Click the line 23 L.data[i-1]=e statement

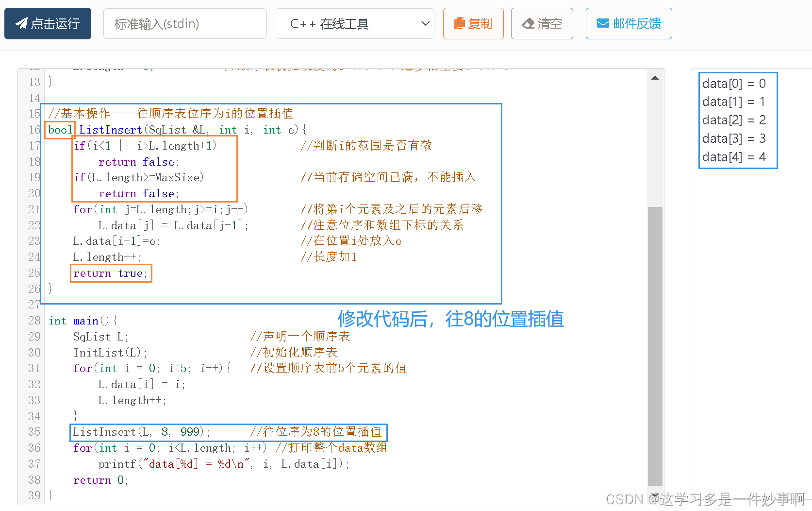click(116, 241)
